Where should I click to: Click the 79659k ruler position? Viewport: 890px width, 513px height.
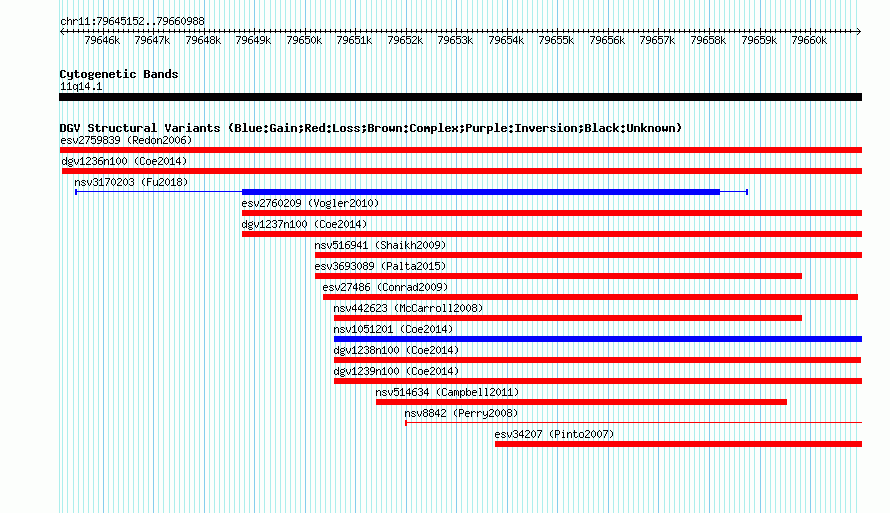(759, 40)
